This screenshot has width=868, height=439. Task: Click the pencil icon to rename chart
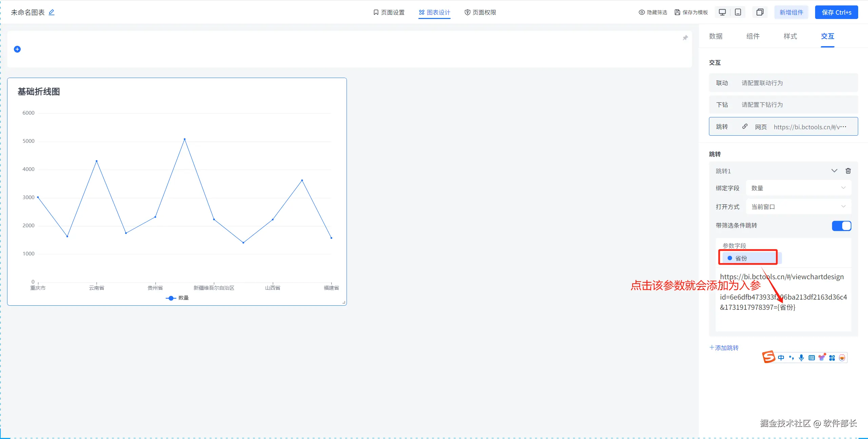[52, 12]
